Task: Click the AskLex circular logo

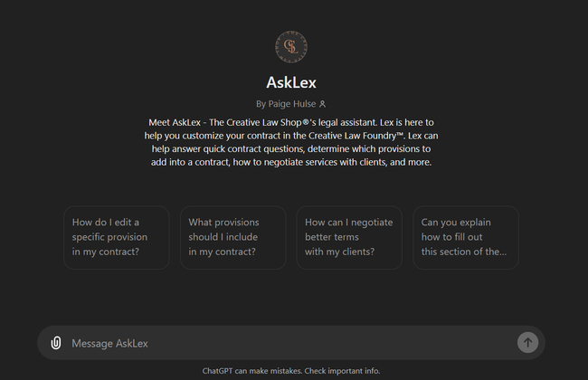Action: 290,47
